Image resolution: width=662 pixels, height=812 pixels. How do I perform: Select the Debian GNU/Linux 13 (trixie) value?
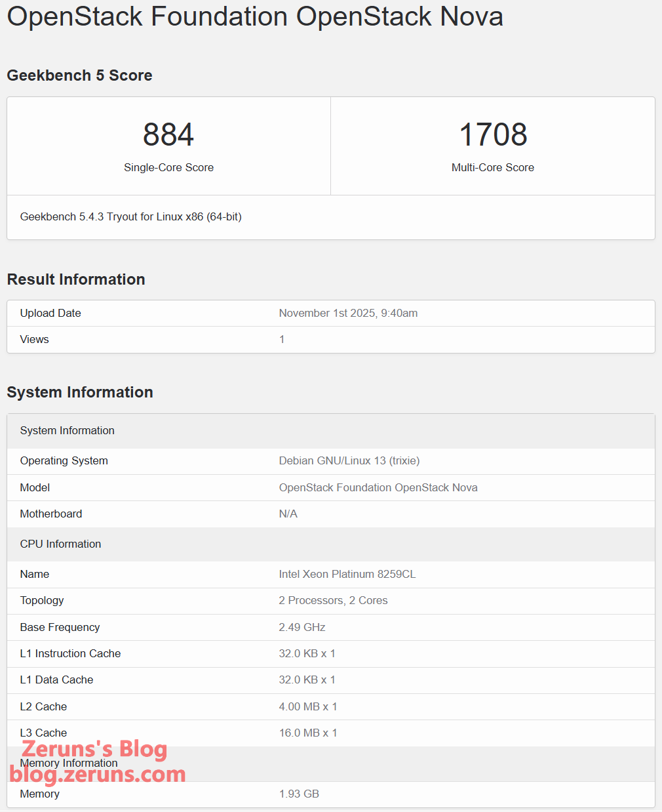click(349, 461)
